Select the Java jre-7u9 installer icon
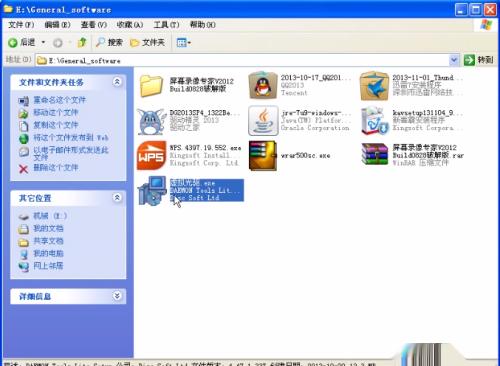This screenshot has height=366, width=500. pos(263,120)
